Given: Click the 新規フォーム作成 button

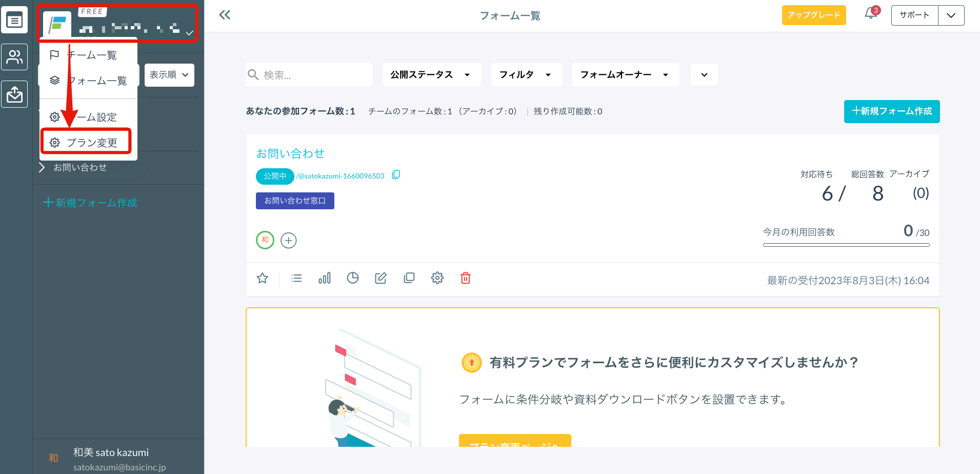Looking at the screenshot, I should (891, 111).
